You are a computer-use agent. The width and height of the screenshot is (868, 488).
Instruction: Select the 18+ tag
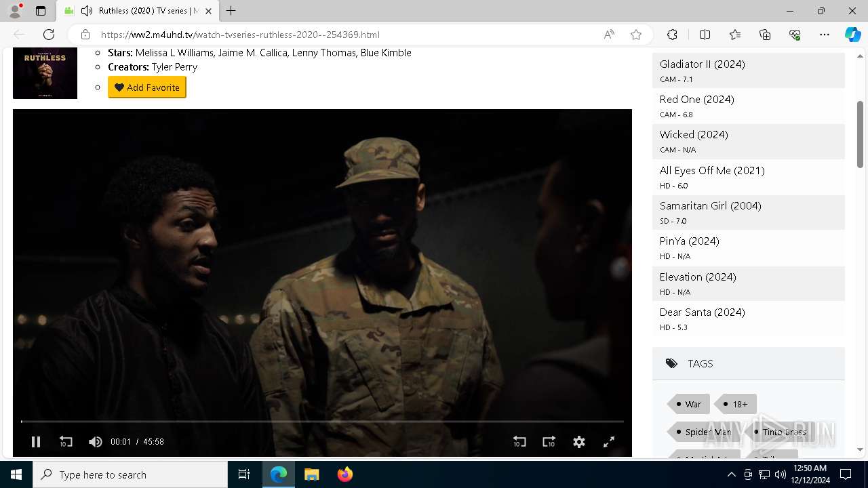(x=736, y=404)
